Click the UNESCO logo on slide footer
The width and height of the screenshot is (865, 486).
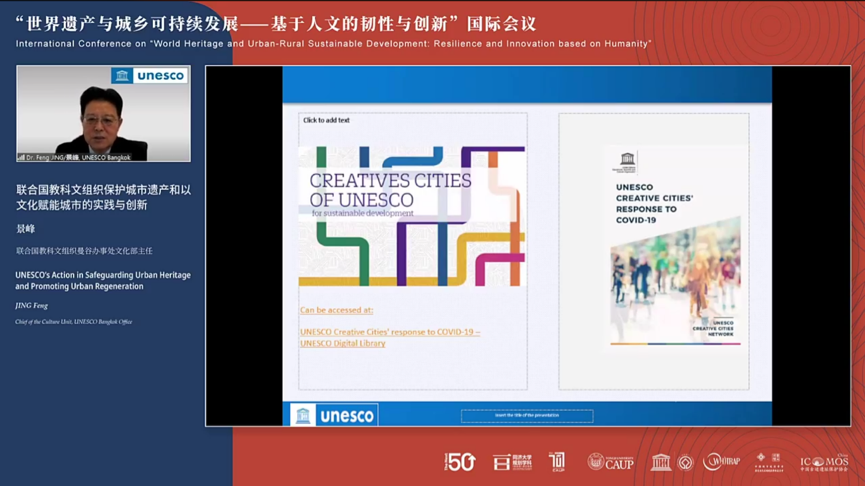pyautogui.click(x=334, y=415)
